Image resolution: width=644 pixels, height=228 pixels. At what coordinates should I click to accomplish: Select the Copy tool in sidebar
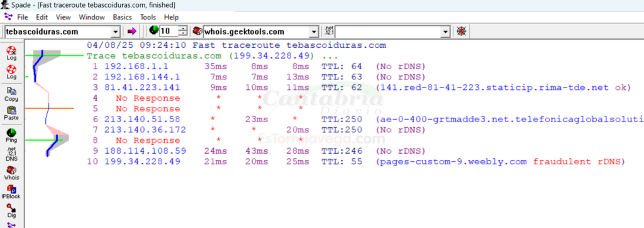pos(11,94)
